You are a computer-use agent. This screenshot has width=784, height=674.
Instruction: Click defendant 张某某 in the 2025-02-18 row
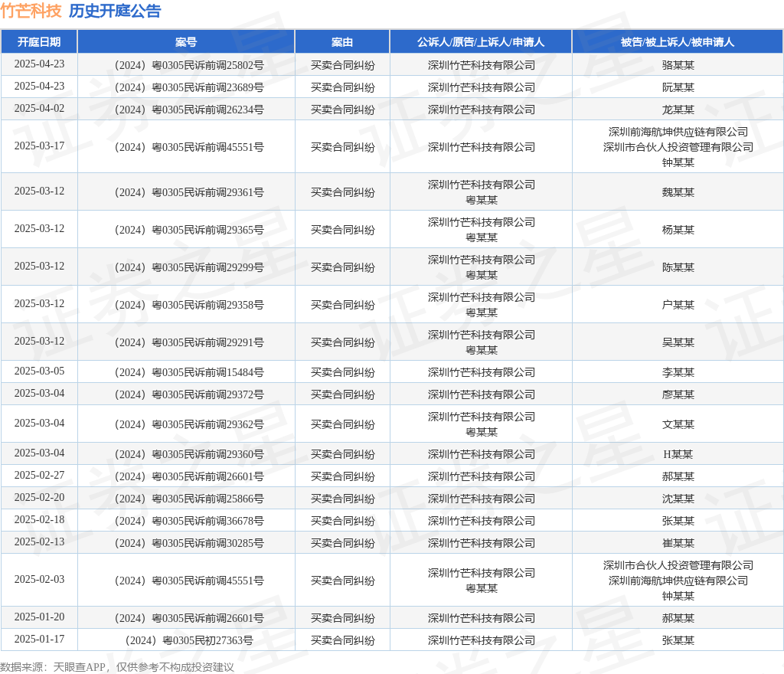678,521
